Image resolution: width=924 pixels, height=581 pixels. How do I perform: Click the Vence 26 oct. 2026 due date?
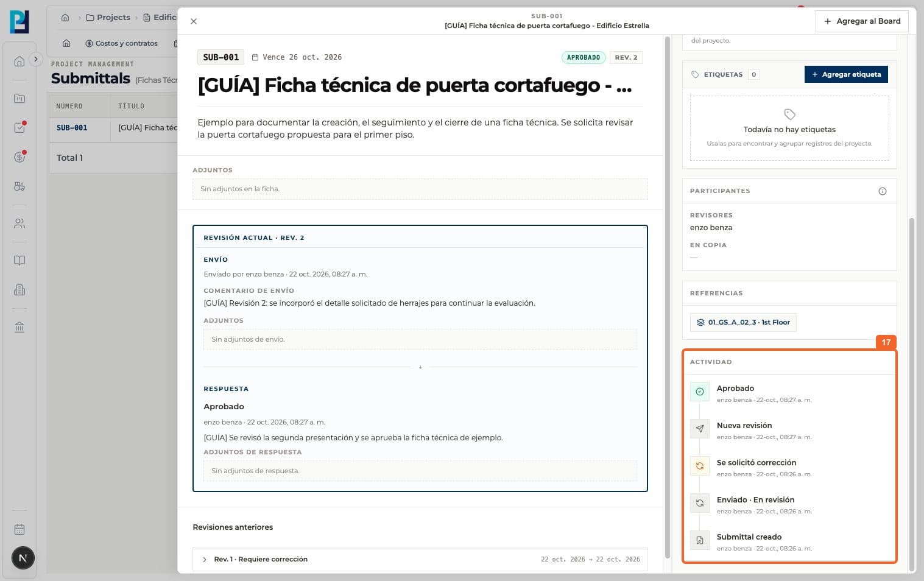(x=297, y=57)
